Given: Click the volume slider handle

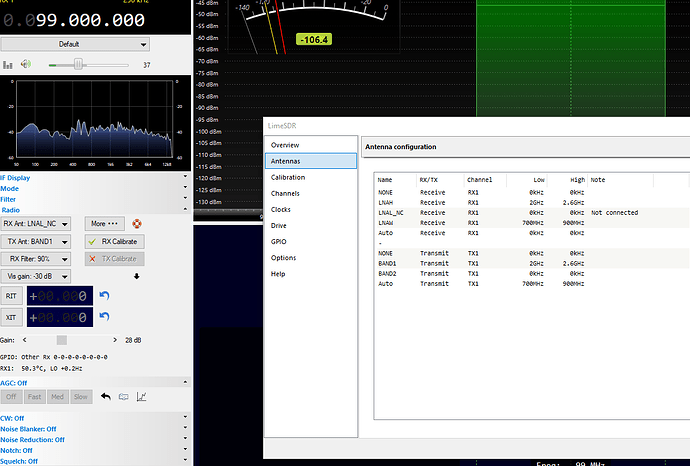Looking at the screenshot, I should point(78,64).
